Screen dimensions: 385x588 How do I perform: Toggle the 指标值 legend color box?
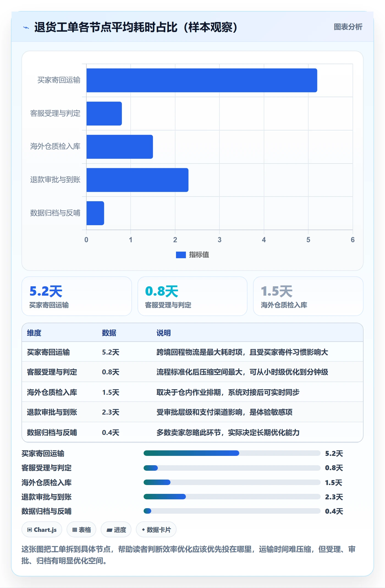coord(181,255)
